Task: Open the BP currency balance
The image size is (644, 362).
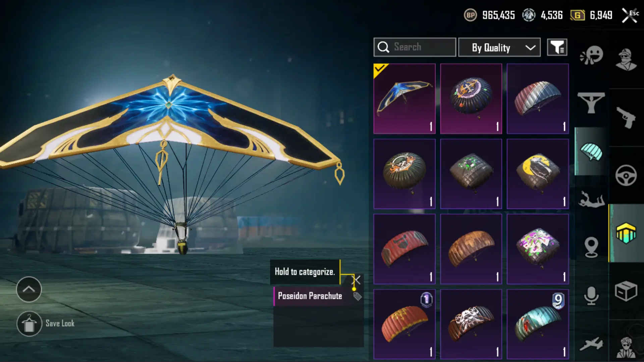Action: tap(489, 15)
